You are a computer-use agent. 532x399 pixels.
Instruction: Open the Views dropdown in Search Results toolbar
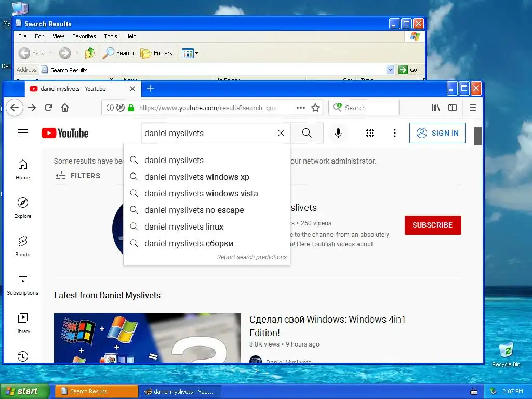(x=190, y=53)
